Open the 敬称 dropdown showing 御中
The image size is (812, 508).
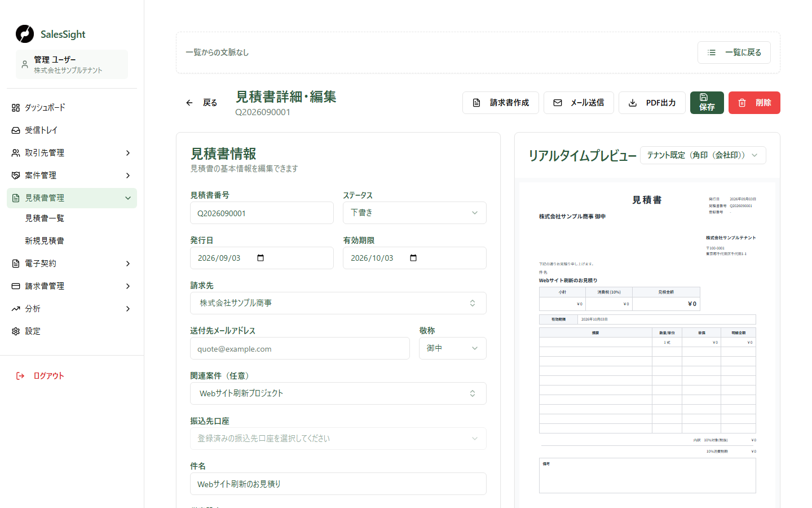point(453,348)
